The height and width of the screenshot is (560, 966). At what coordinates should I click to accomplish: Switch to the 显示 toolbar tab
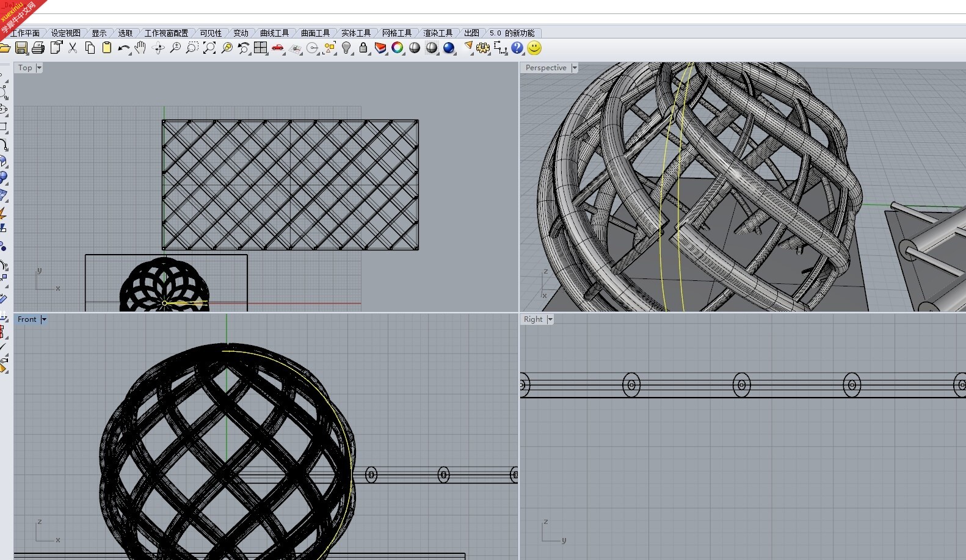pyautogui.click(x=99, y=33)
